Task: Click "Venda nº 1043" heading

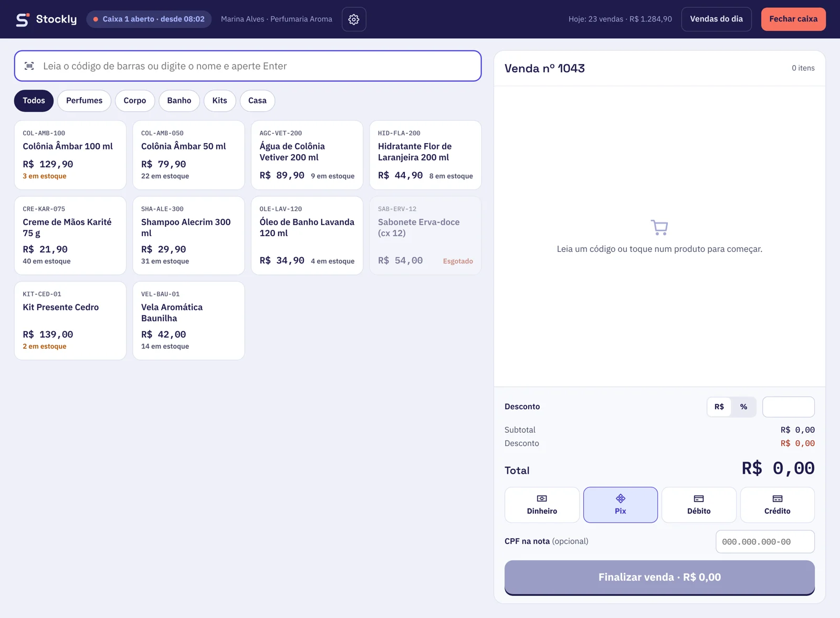Action: click(x=544, y=68)
